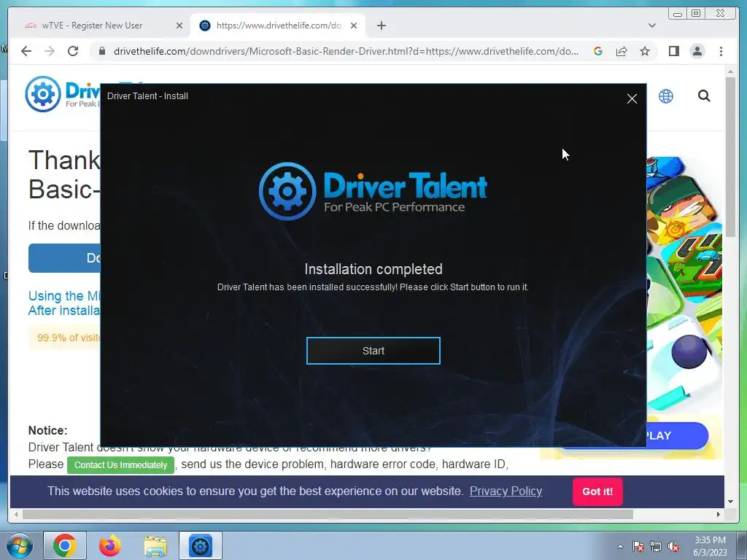Viewport: 747px width, 560px height.
Task: Show hidden system tray icons
Action: [620, 547]
